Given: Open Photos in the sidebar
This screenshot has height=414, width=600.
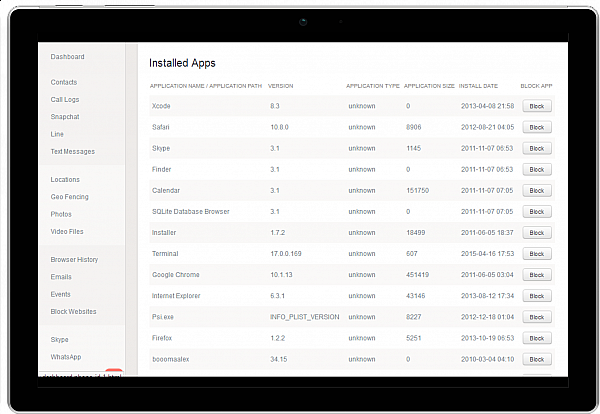Looking at the screenshot, I should click(61, 214).
